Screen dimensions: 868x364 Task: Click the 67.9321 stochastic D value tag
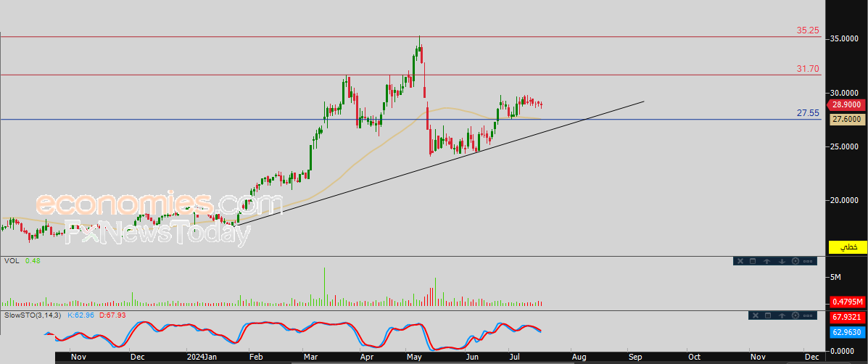pos(848,317)
